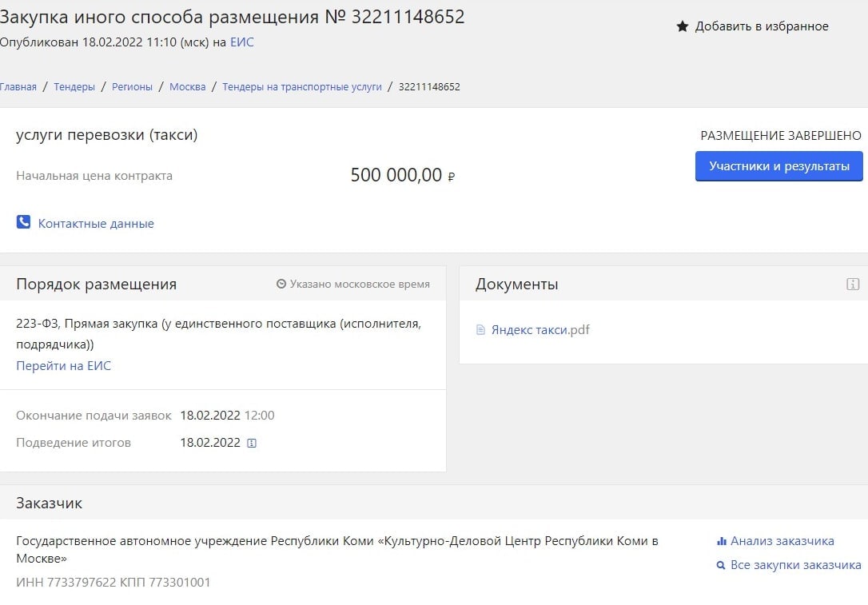Select Москва breadcrumb link

pos(187,86)
